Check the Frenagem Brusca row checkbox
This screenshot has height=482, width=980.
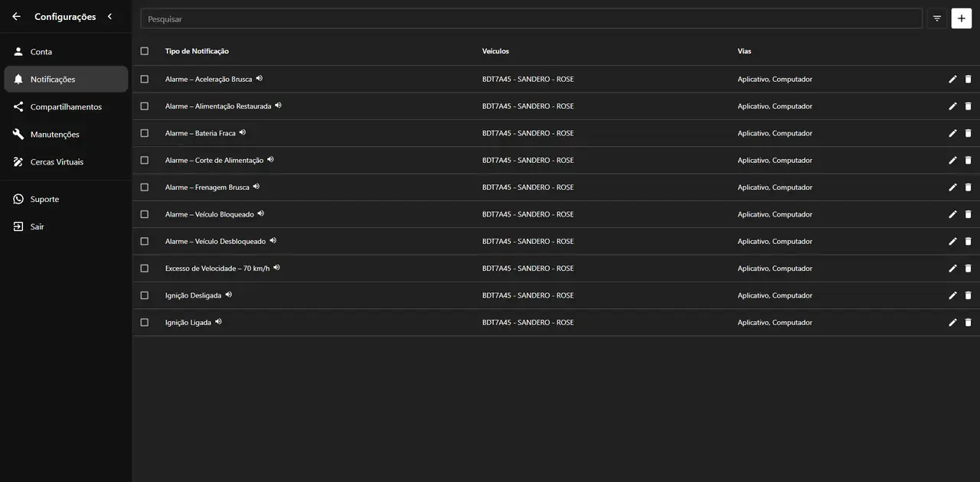145,187
